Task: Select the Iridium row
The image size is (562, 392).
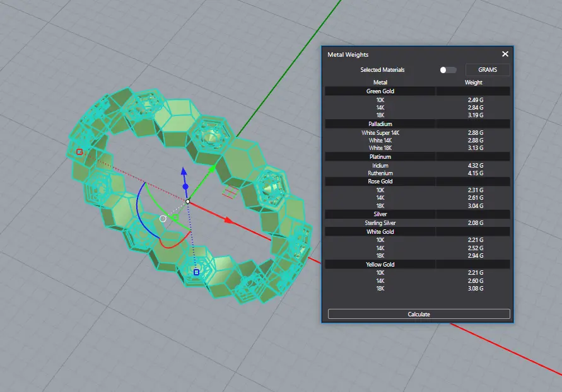Action: [418, 166]
